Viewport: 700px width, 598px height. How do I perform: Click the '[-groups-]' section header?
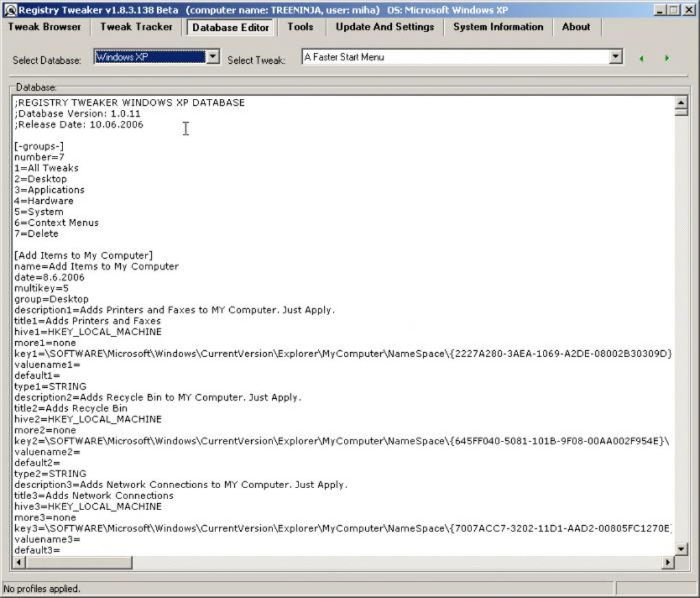pos(39,146)
